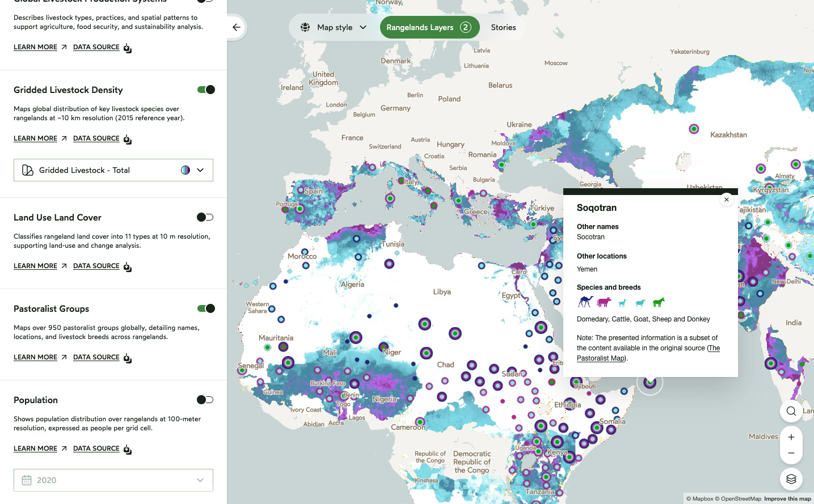Open the map search magnifier
814x504 pixels.
pos(791,411)
